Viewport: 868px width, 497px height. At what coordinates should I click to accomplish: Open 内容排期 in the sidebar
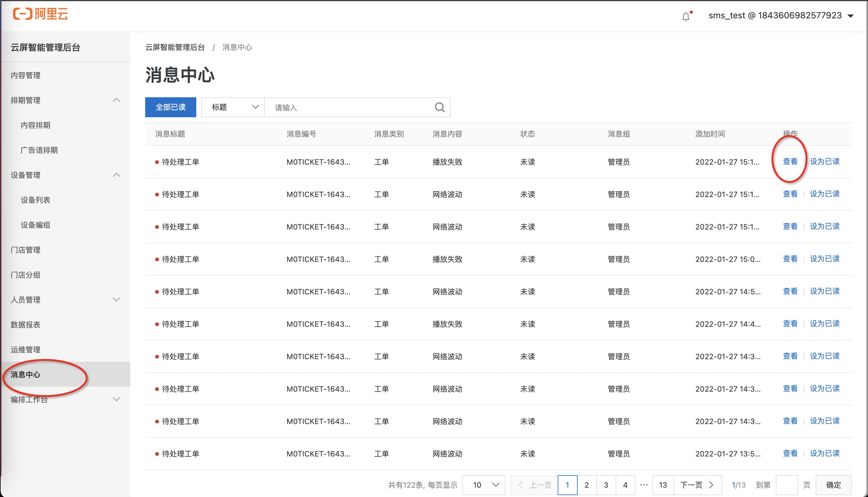pyautogui.click(x=36, y=125)
